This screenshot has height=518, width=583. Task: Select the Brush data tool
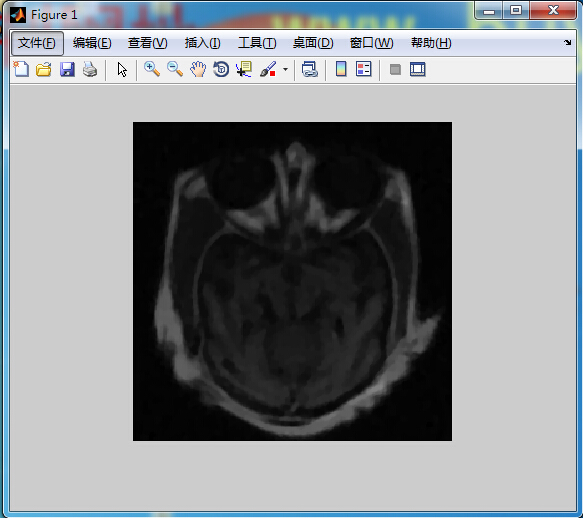pyautogui.click(x=268, y=69)
